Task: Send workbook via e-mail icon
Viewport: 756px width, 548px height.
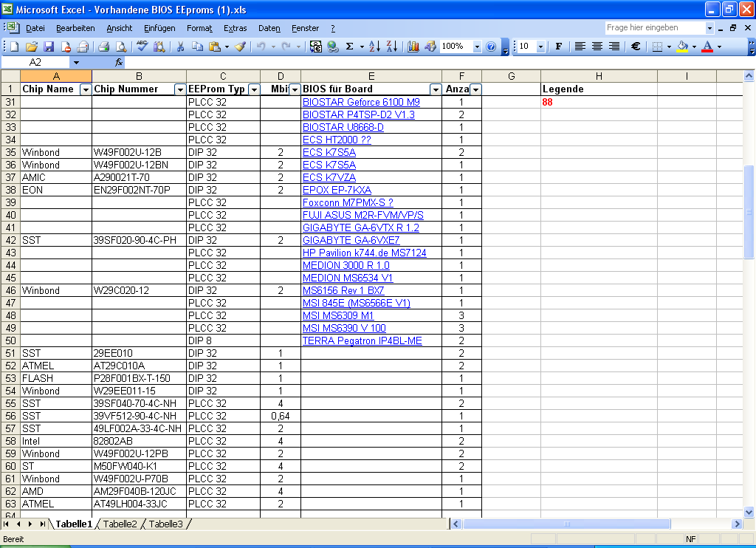Action: pos(83,47)
